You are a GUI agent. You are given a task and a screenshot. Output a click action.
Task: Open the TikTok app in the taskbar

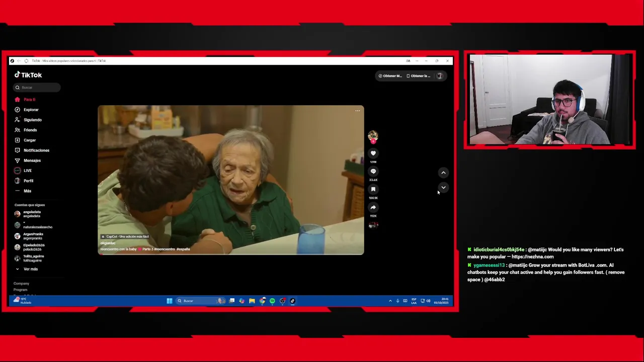click(x=292, y=301)
